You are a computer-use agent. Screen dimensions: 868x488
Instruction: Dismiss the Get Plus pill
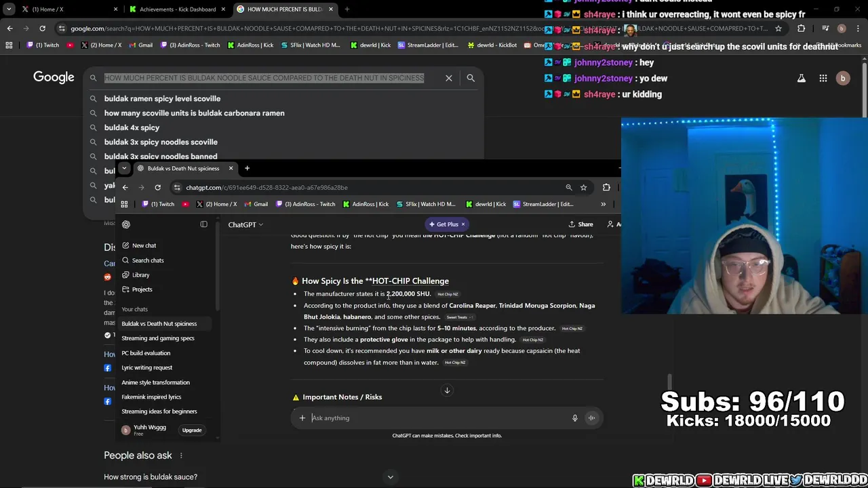pyautogui.click(x=463, y=224)
